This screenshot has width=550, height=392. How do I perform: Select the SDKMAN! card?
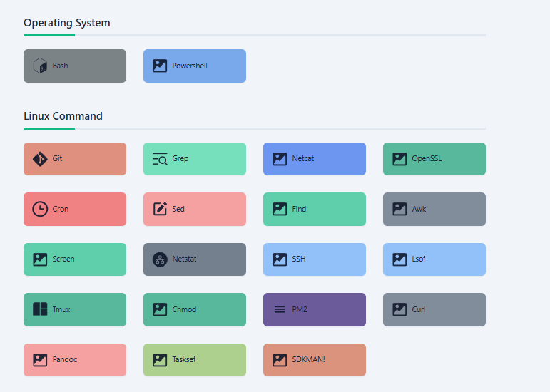pyautogui.click(x=315, y=360)
